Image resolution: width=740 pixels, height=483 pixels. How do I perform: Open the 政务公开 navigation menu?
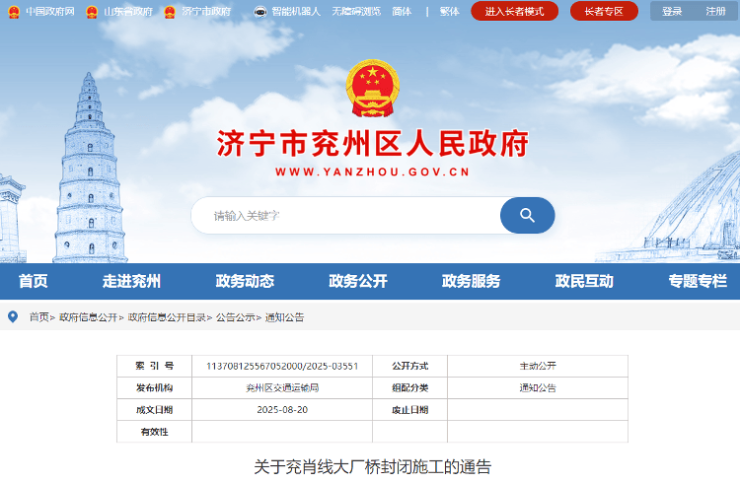pyautogui.click(x=358, y=281)
